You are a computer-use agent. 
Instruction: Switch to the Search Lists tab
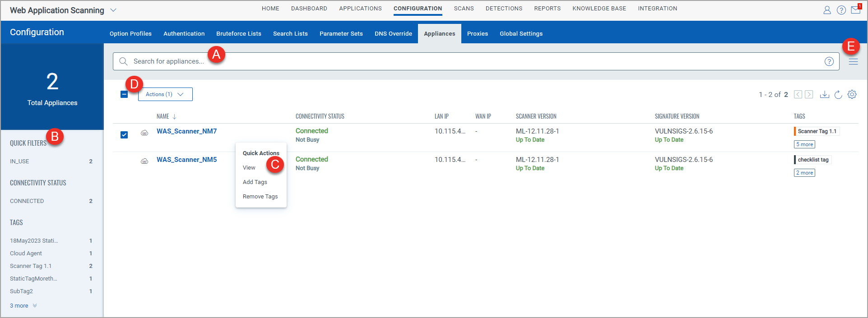coord(290,33)
